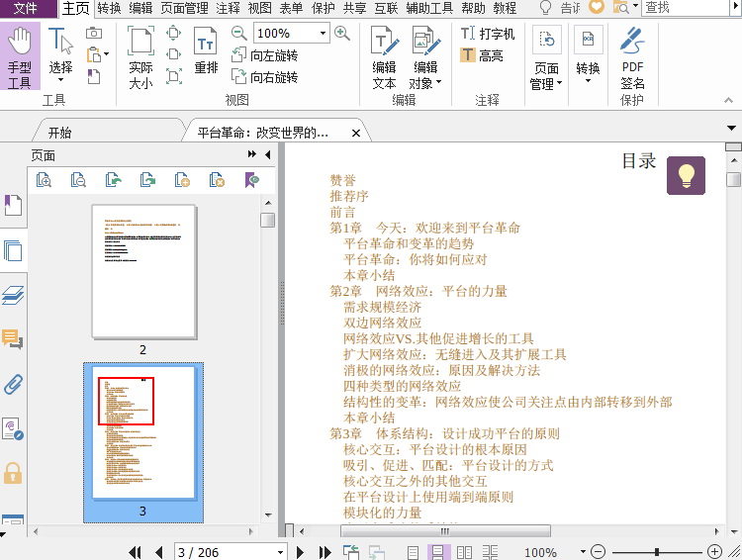The height and width of the screenshot is (560, 742).
Task: Jump to the last page
Action: [325, 552]
